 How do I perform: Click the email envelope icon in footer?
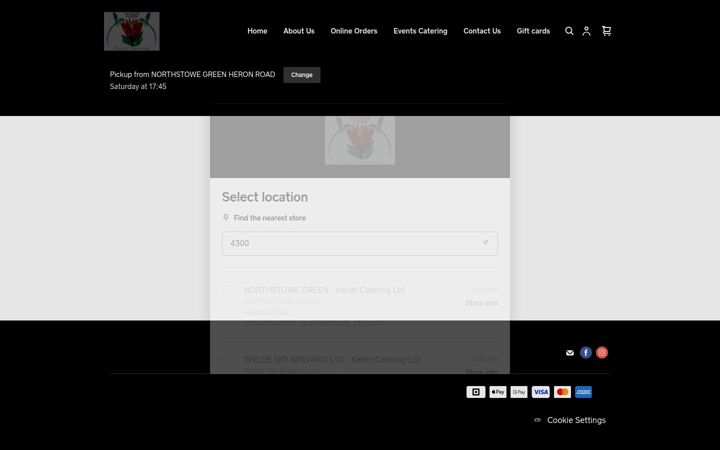tap(570, 353)
